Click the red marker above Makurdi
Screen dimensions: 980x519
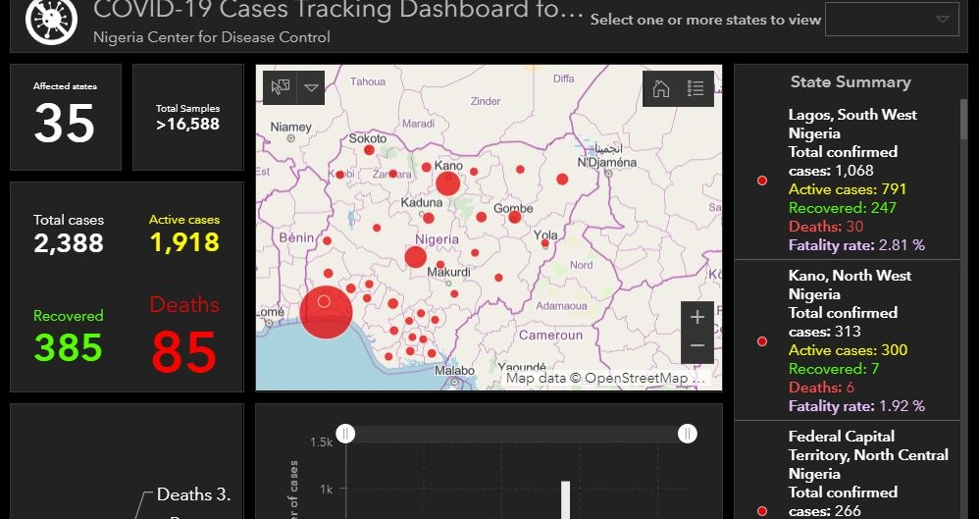[415, 257]
